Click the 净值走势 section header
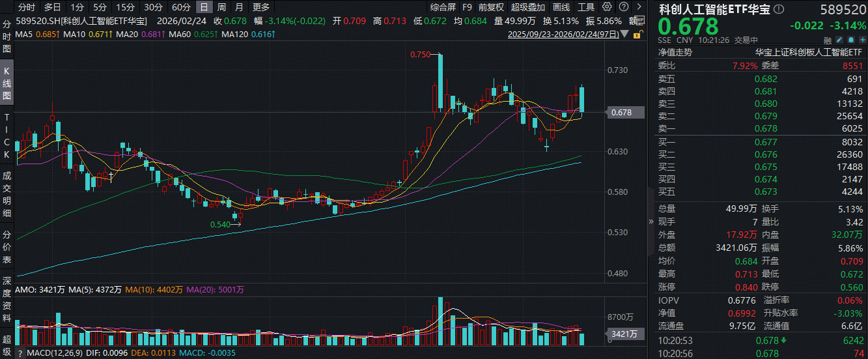The image size is (868, 359). click(675, 52)
